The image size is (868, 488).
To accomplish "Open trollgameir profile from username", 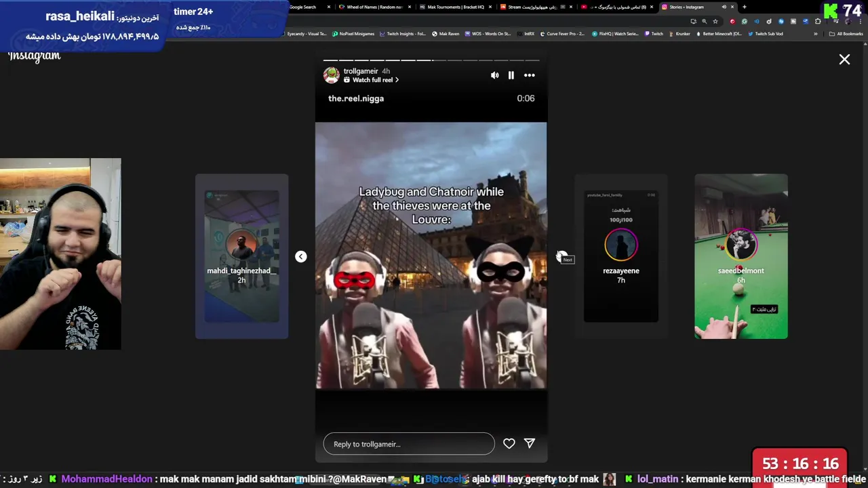I will (361, 71).
